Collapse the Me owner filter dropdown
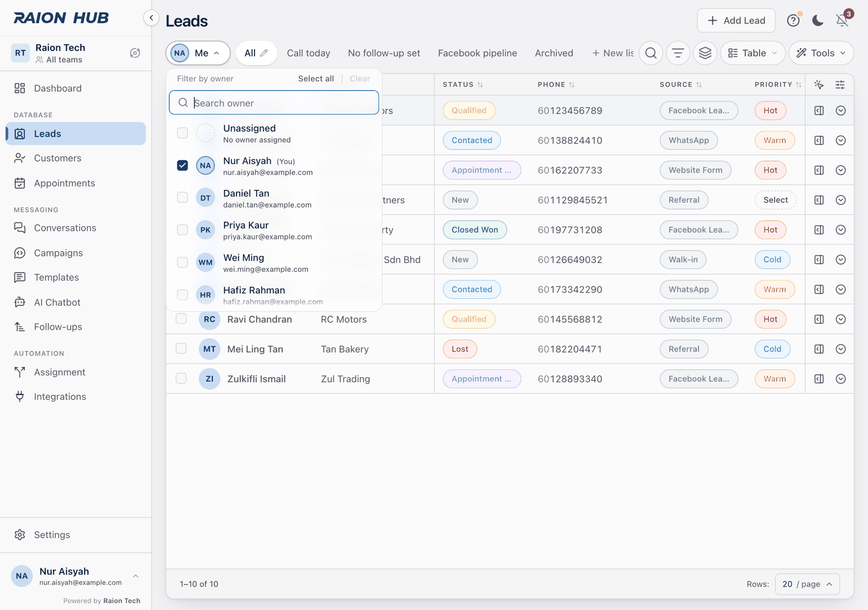 [x=198, y=53]
